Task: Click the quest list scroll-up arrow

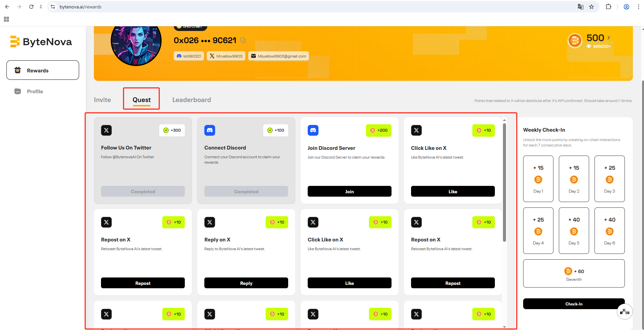Action: 504,120
